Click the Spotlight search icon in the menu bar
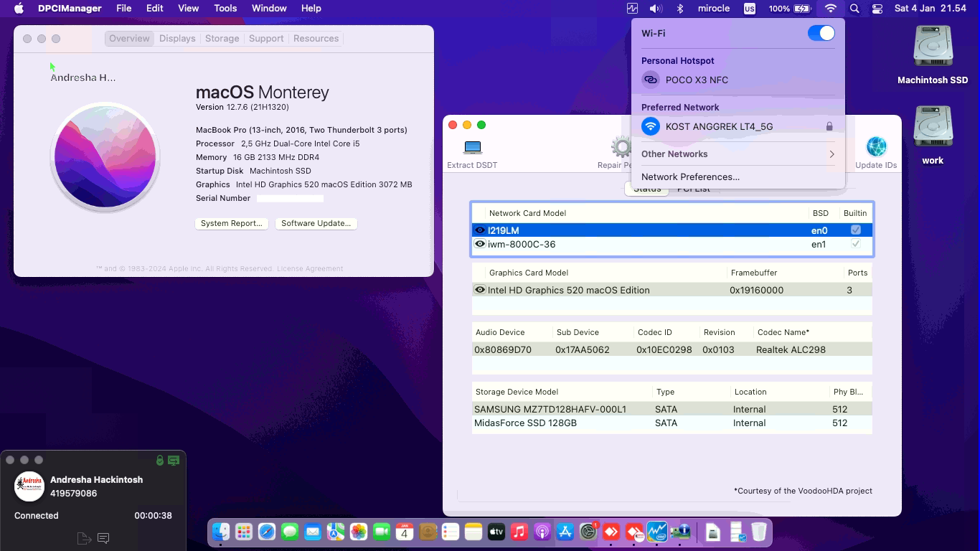Screen dimensions: 980x551 (854, 9)
